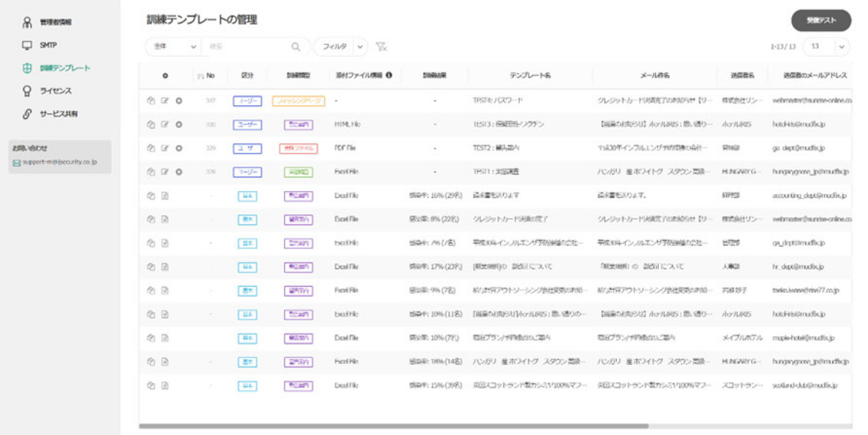The height and width of the screenshot is (435, 868).
Task: Click info icon beside 添付ファイル情報 header
Action: pos(389,75)
